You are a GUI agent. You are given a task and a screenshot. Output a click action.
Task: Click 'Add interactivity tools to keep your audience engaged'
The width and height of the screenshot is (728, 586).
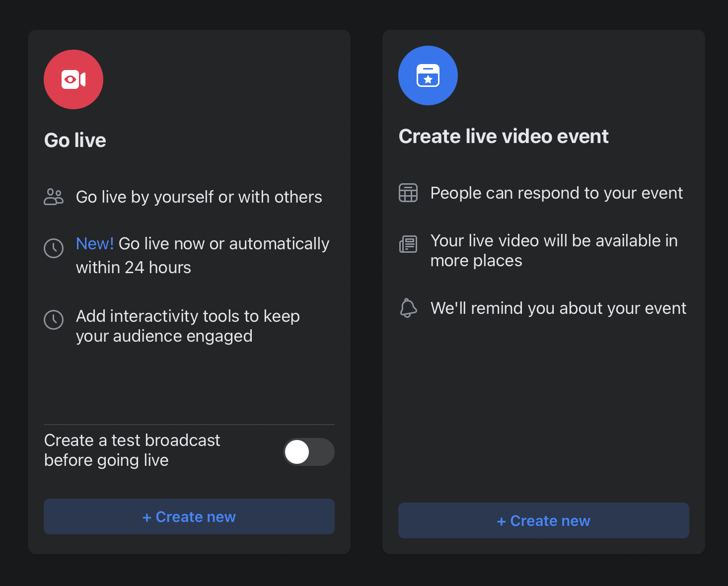(188, 326)
